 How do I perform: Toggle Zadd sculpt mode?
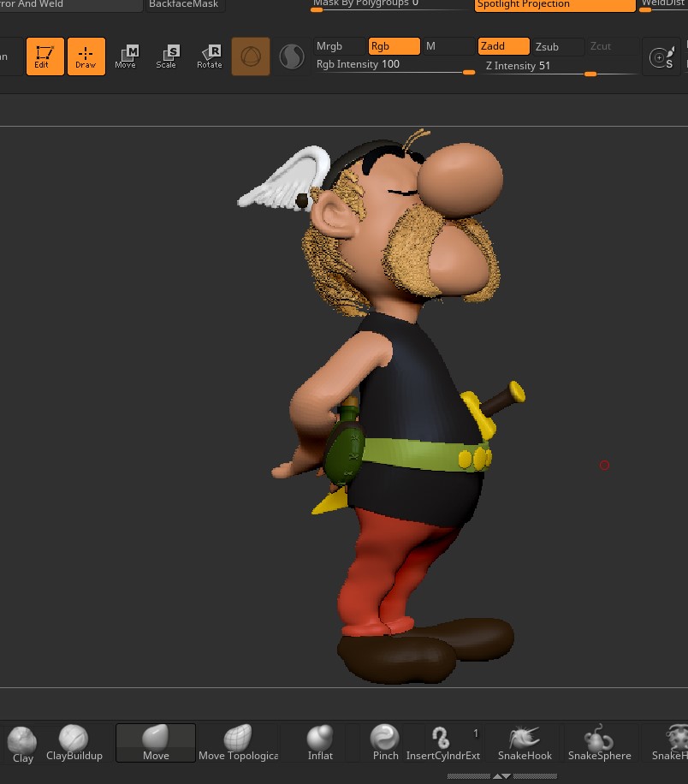503,46
